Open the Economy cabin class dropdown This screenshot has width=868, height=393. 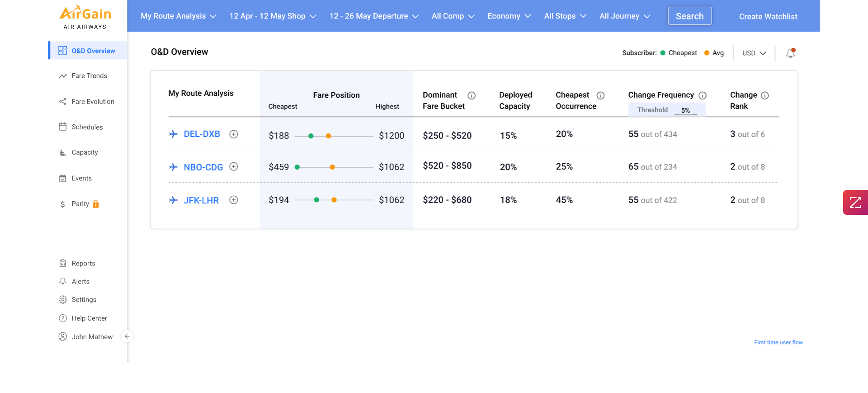[x=509, y=16]
